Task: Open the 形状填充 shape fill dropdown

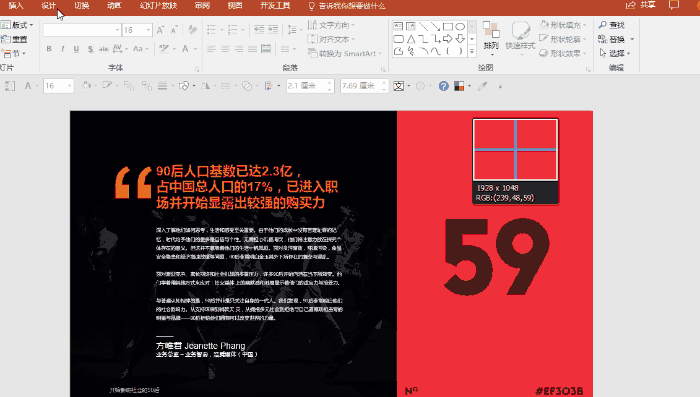Action: pyautogui.click(x=562, y=25)
